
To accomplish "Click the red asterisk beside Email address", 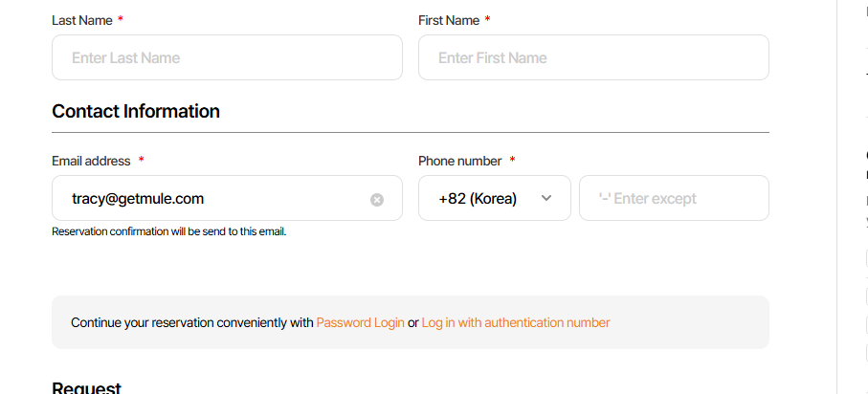I will (x=142, y=161).
